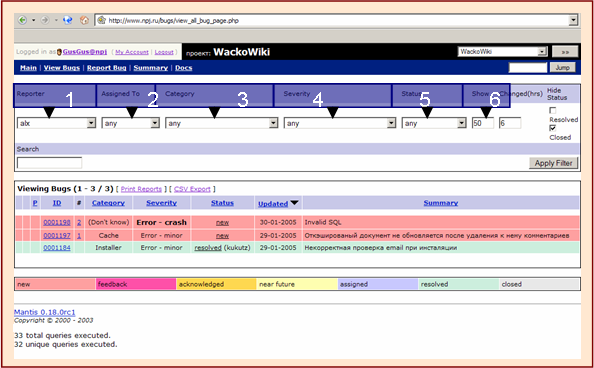This screenshot has width=594, height=368.
Task: Sort by the P priority column
Action: point(35,203)
